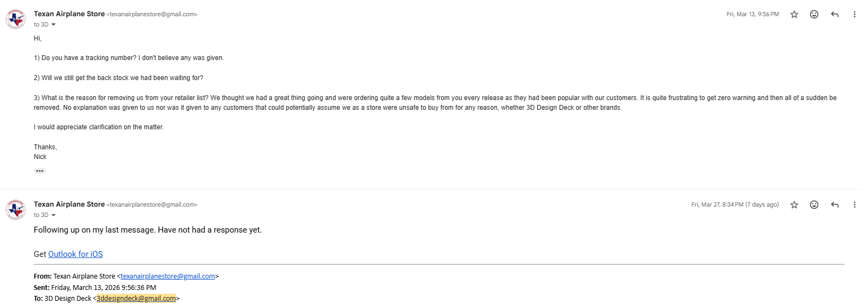This screenshot has width=868, height=304.
Task: Add emoji reaction to March 27 email
Action: [x=814, y=205]
